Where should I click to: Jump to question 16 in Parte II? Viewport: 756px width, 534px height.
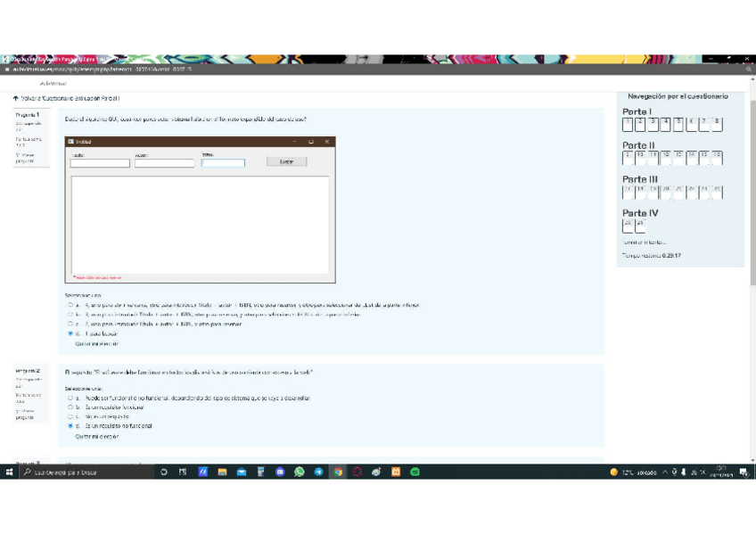click(717, 158)
